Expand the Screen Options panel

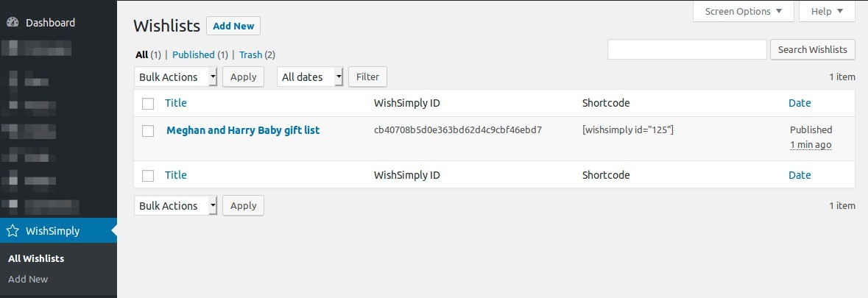click(744, 11)
